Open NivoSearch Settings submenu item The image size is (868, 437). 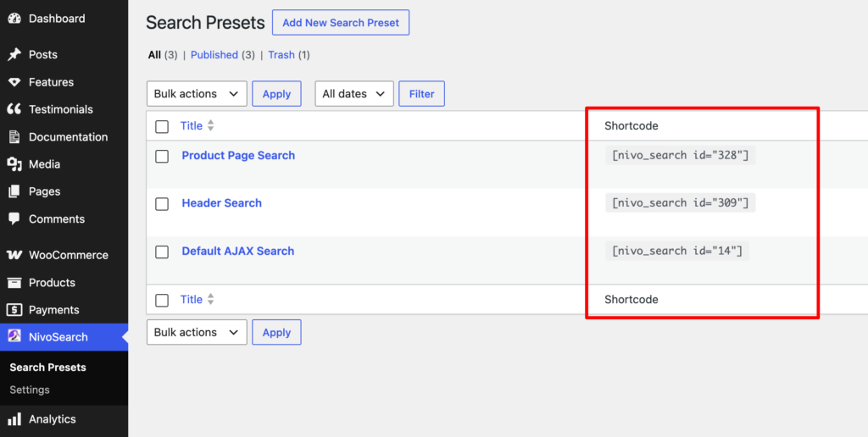coord(30,390)
